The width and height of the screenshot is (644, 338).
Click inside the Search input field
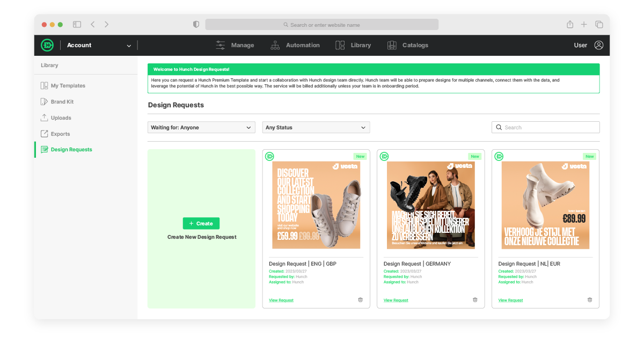[545, 127]
